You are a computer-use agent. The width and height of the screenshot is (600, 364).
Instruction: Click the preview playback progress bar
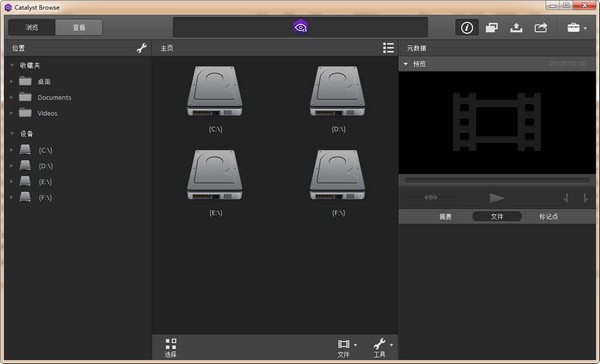(x=497, y=180)
